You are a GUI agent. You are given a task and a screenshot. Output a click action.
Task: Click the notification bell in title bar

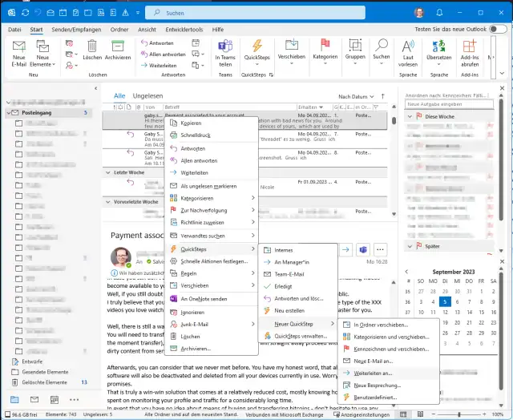pyautogui.click(x=439, y=13)
